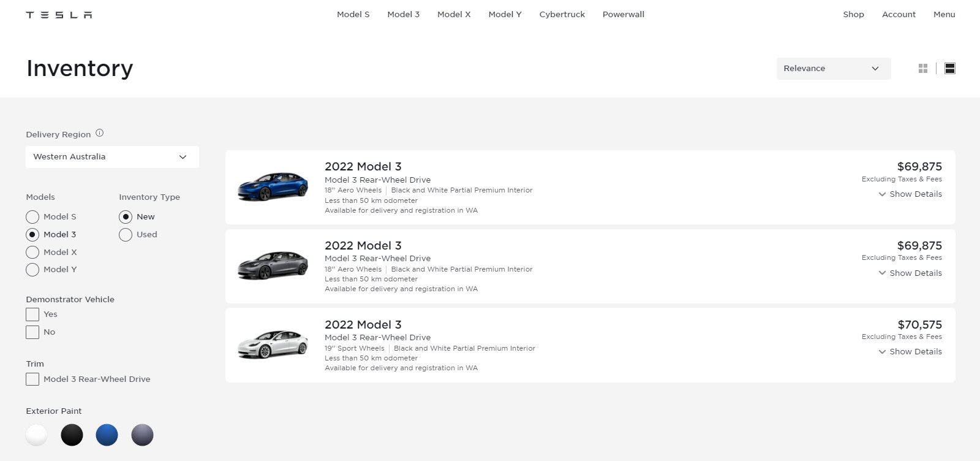Open the Account link
This screenshot has width=980, height=461.
point(899,15)
